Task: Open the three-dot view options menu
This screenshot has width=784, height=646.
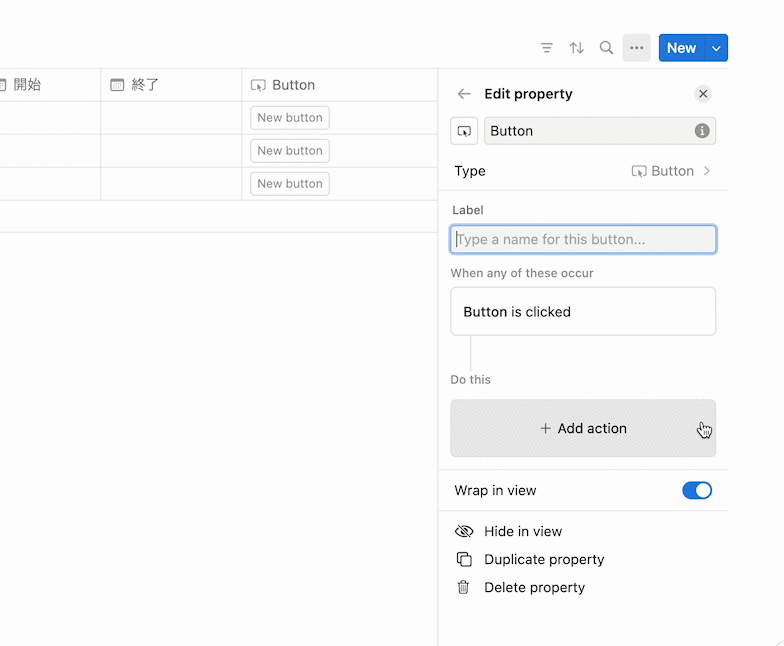Action: 636,48
